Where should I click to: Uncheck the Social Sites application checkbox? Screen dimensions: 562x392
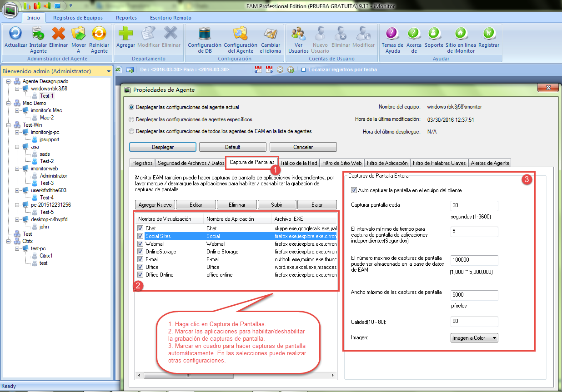coord(140,236)
